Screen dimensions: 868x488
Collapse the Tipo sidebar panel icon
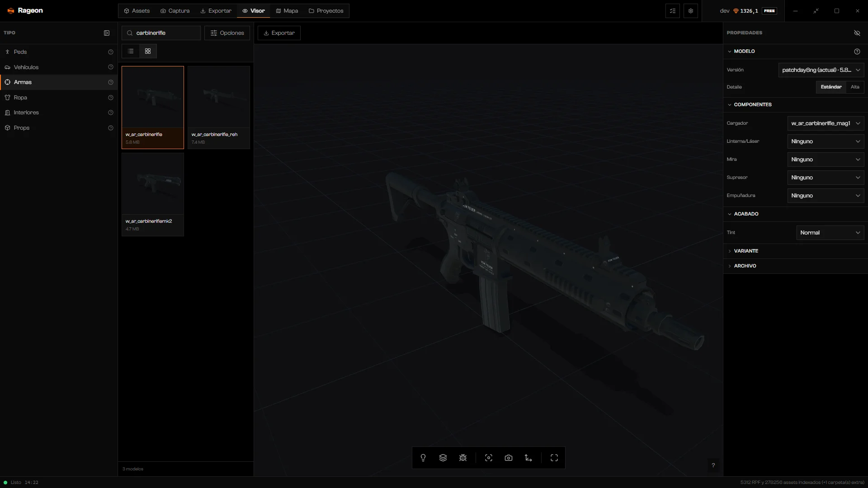pyautogui.click(x=107, y=33)
